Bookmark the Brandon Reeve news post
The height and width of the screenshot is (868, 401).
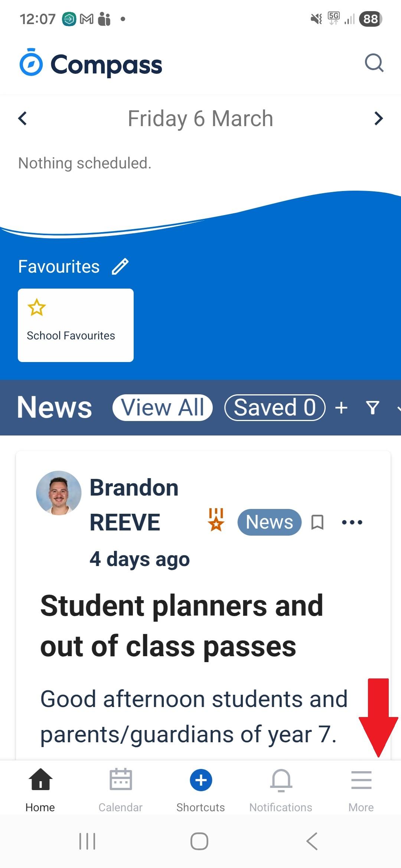317,522
